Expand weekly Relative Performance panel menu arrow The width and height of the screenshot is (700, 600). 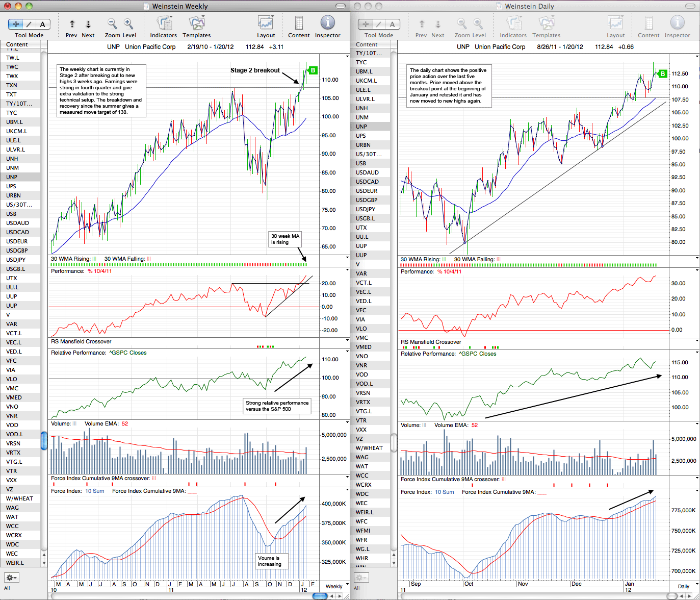[x=347, y=352]
